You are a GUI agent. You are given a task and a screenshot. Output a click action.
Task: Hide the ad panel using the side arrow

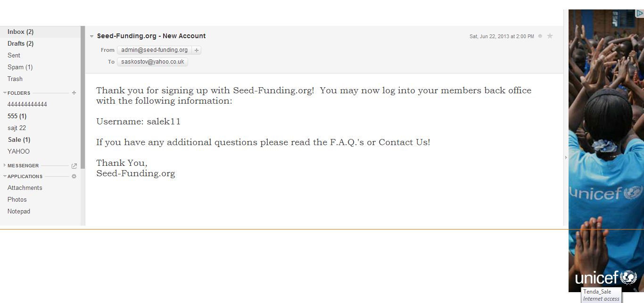tap(566, 157)
